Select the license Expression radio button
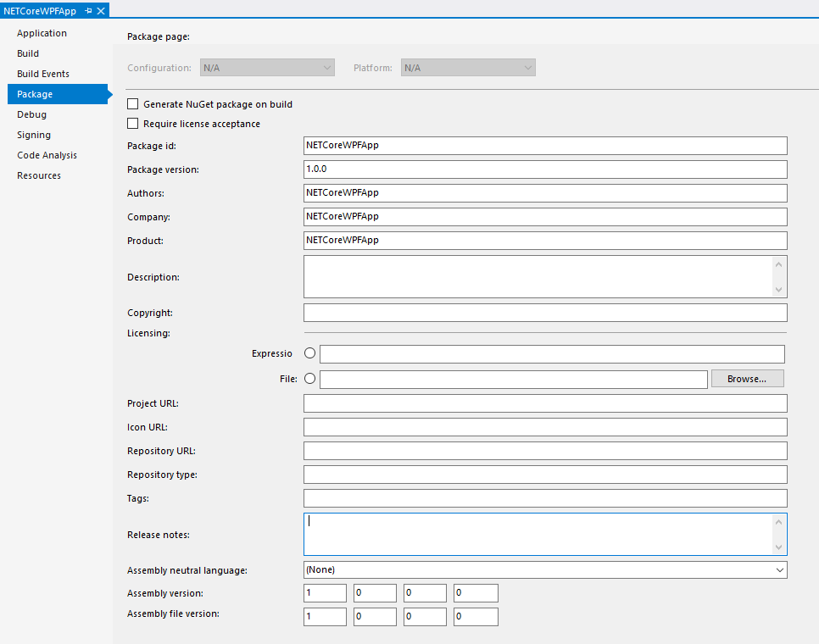Viewport: 819px width, 644px height. (x=309, y=353)
